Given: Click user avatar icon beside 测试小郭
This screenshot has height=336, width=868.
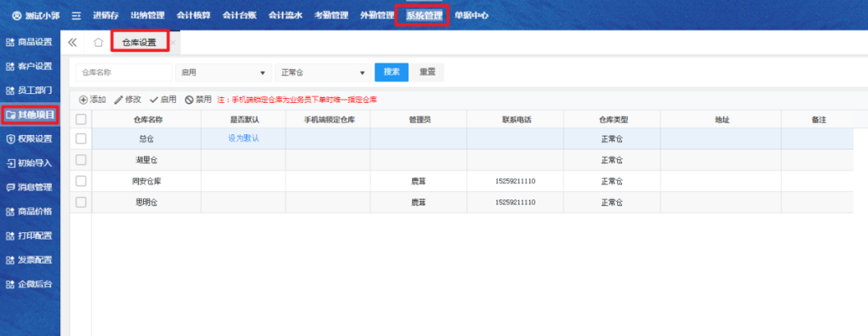Looking at the screenshot, I should [x=17, y=15].
